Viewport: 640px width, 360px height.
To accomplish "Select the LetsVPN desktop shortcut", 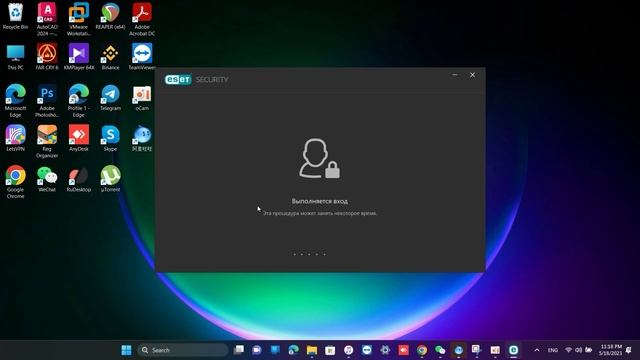I will click(x=16, y=138).
